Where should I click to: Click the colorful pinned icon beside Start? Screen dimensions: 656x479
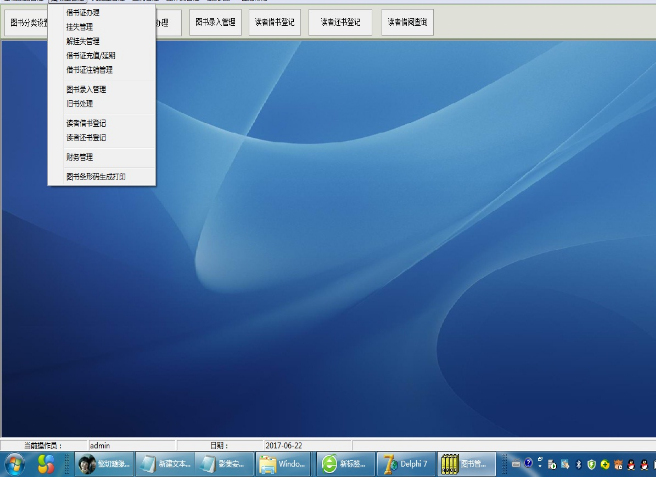click(x=46, y=464)
